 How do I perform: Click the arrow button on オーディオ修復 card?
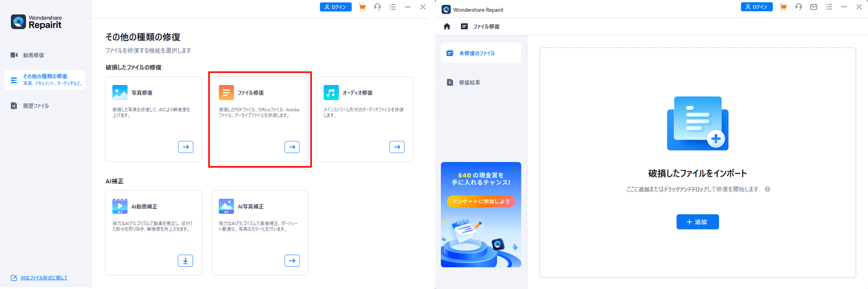(397, 147)
